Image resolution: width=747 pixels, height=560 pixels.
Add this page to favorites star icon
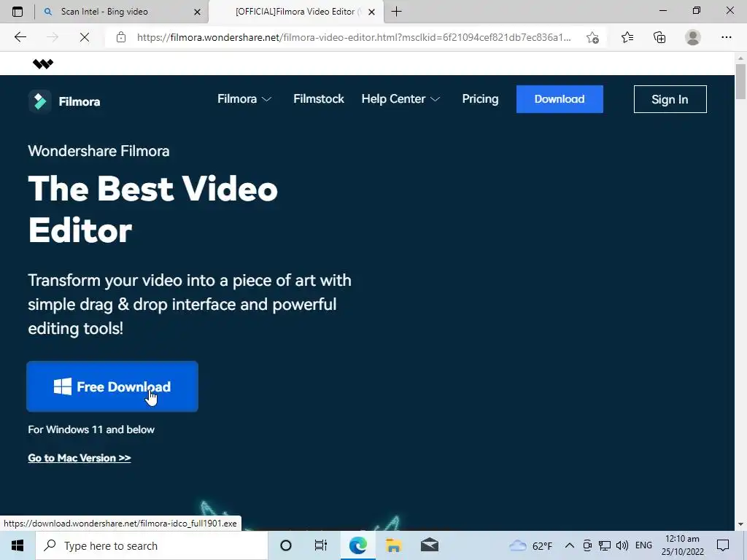[592, 37]
